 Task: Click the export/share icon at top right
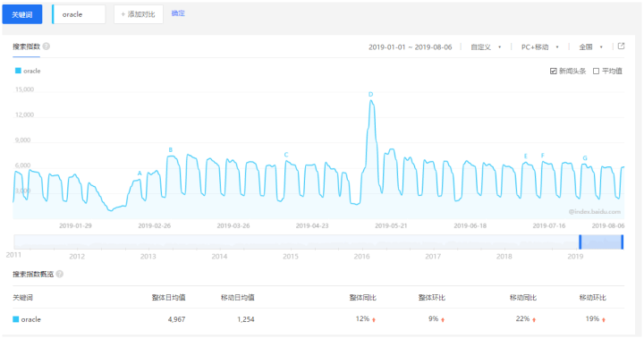pos(621,47)
